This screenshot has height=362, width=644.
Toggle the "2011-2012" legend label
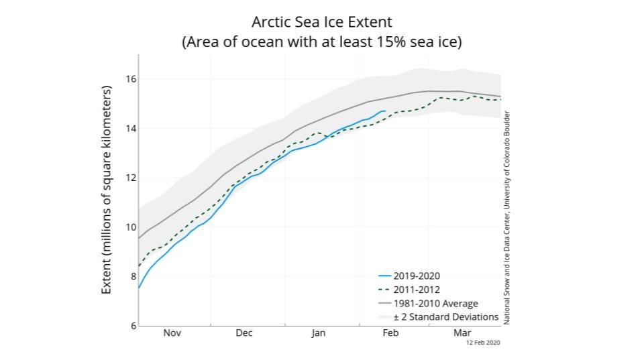(419, 290)
